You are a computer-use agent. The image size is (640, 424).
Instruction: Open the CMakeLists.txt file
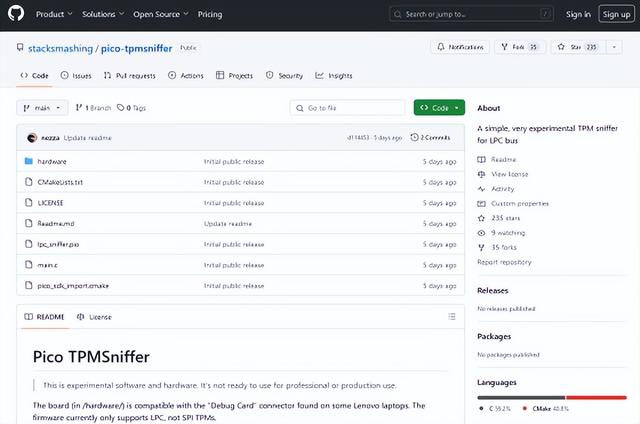(60, 182)
